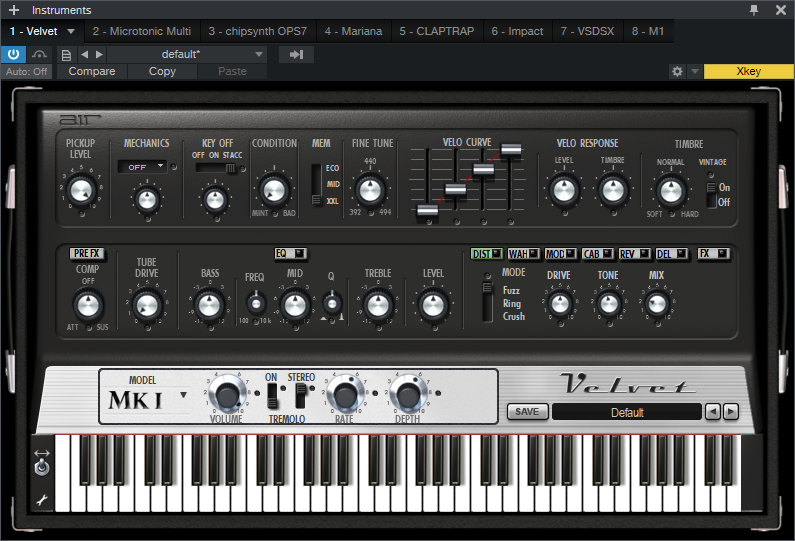
Task: Click the Default preset name field
Action: [627, 412]
